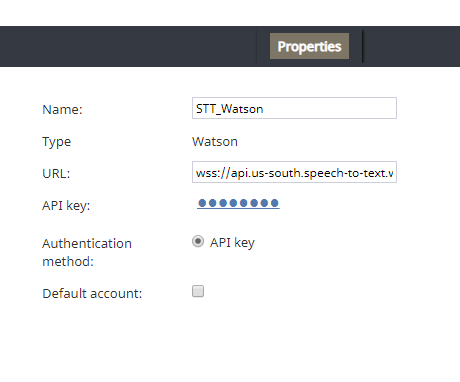Click the Watson type value text
This screenshot has width=460, height=382.
pos(215,142)
